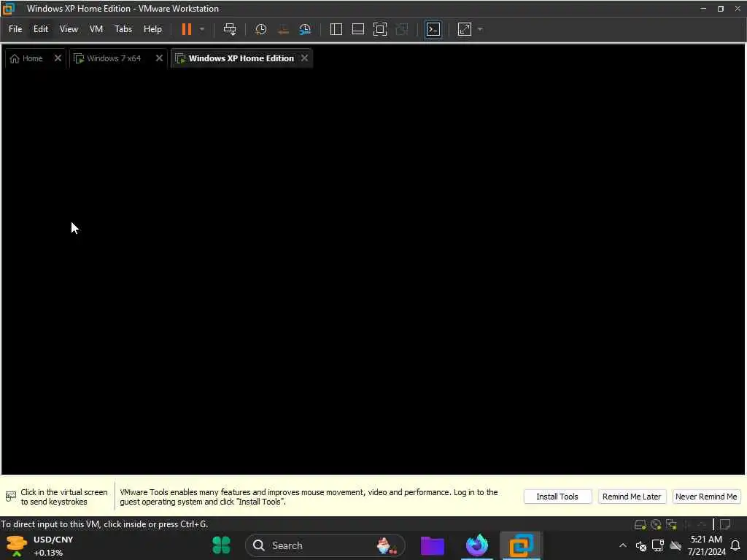Open the View menu
Screen dimensions: 747x560
[x=69, y=29]
